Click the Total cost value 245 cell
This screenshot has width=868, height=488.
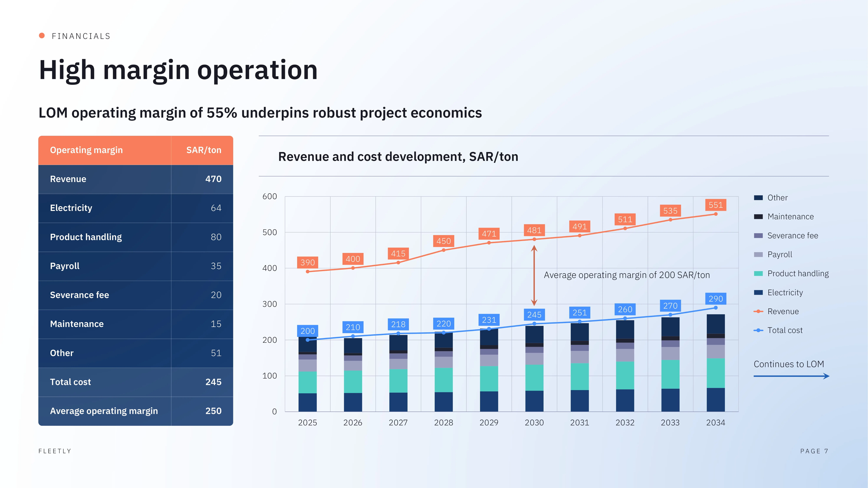coord(202,382)
